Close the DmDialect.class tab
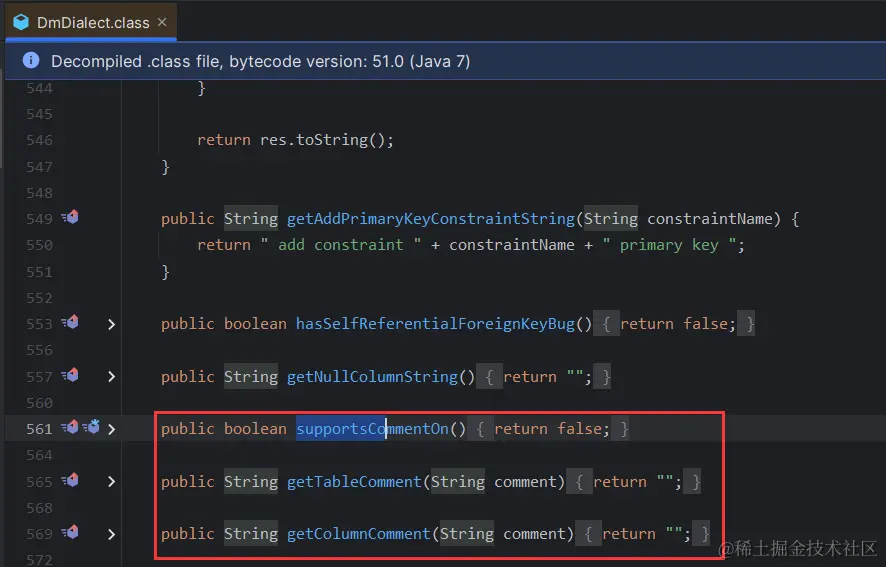Viewport: 886px width, 567px height. [162, 22]
